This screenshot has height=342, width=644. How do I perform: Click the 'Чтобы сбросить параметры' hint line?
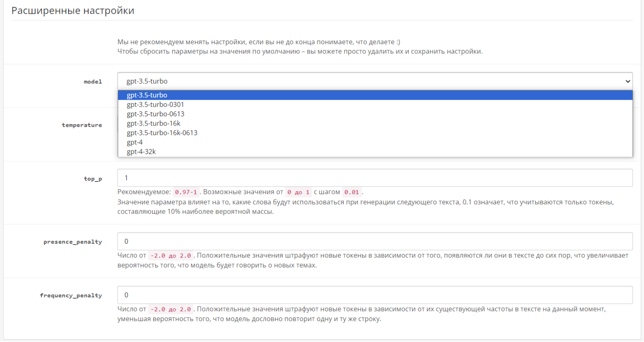tap(300, 52)
